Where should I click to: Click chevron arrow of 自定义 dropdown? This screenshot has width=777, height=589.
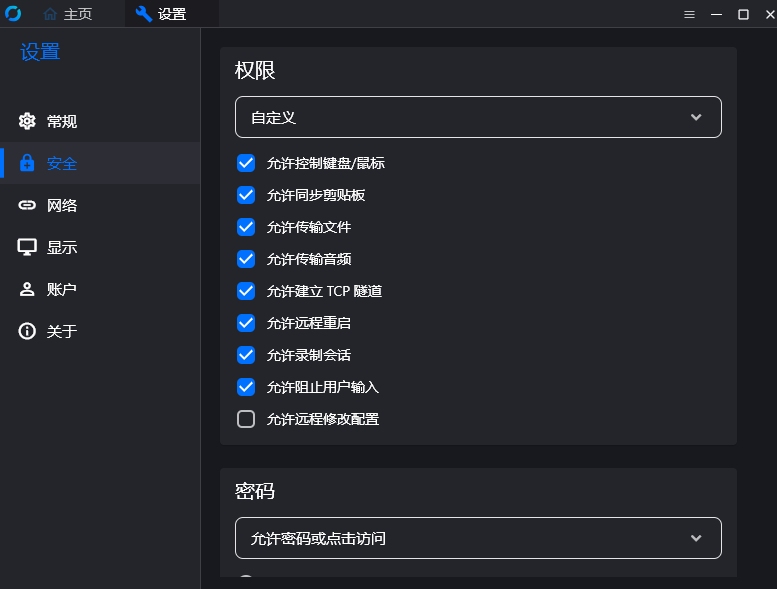click(x=696, y=117)
